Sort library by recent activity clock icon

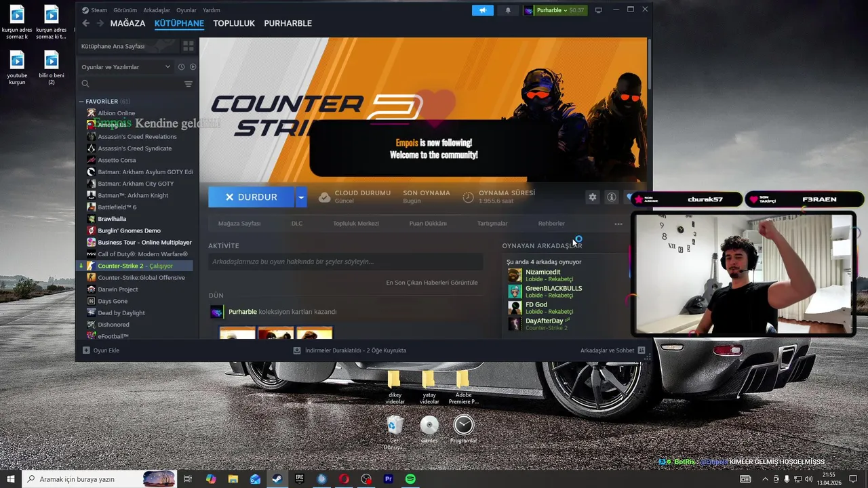(181, 67)
